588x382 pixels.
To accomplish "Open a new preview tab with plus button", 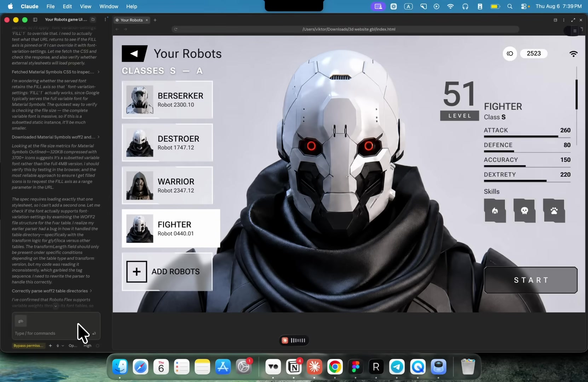I will point(155,20).
